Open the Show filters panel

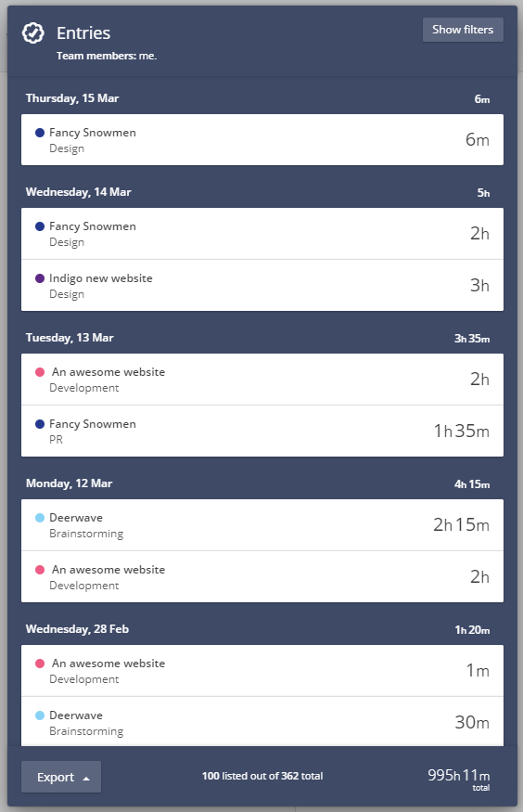pos(463,30)
